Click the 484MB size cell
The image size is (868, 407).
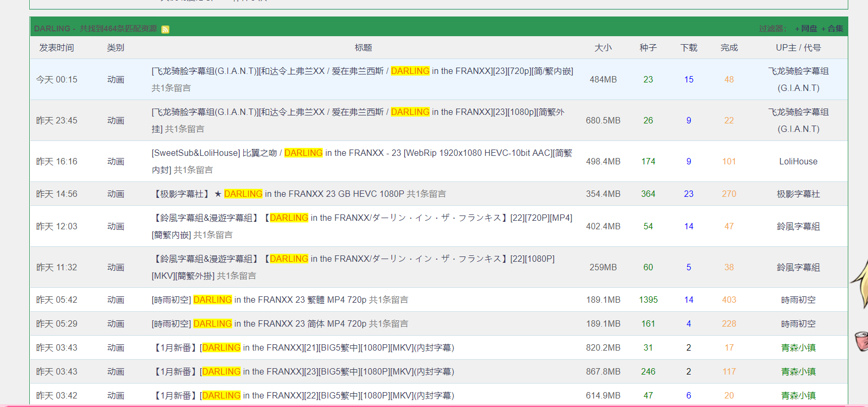(x=603, y=80)
